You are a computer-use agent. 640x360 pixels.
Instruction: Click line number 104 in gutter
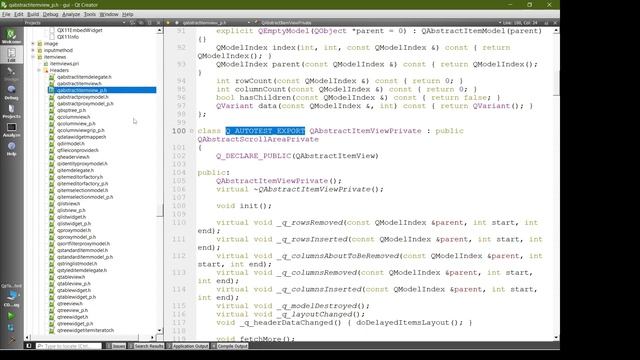point(179,173)
